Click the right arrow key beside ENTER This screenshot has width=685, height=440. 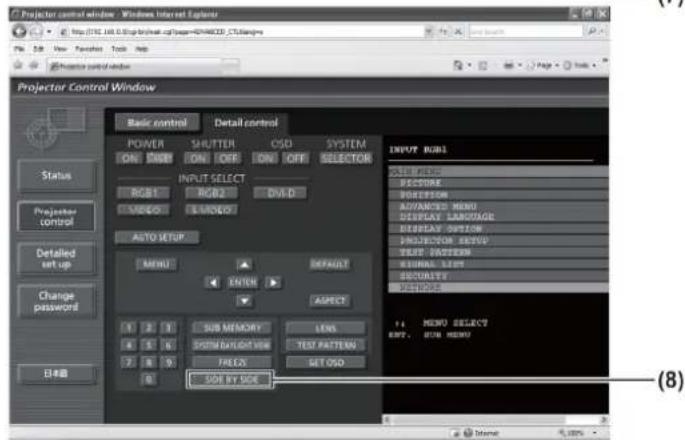pyautogui.click(x=273, y=283)
